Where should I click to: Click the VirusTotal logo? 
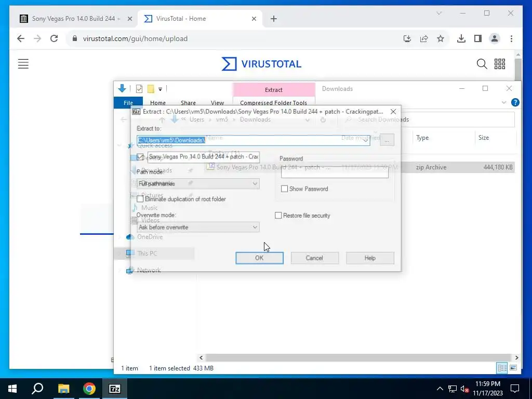(262, 64)
